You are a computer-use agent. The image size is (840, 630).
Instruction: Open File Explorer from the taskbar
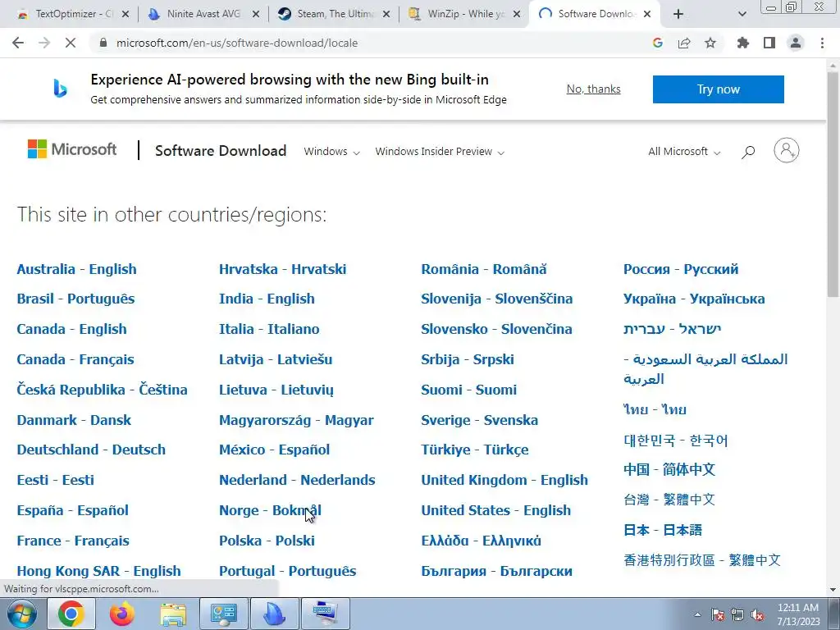[x=174, y=614]
